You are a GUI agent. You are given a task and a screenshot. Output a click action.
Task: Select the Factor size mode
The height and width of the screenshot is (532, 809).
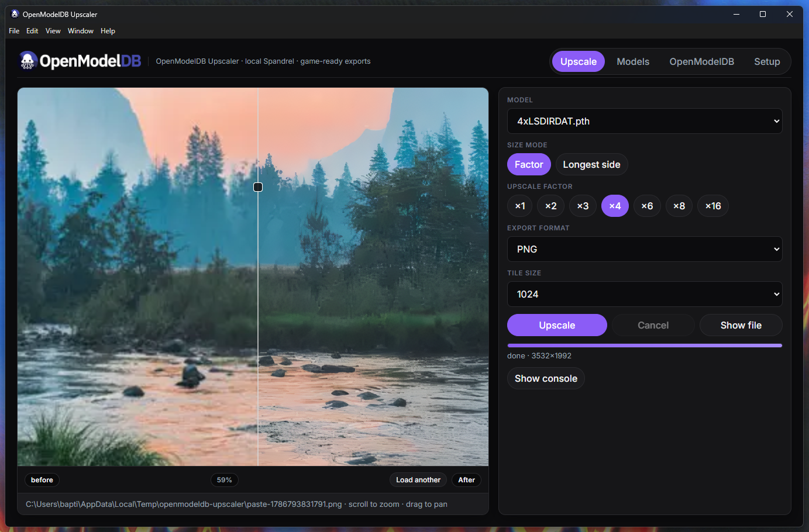(x=529, y=164)
